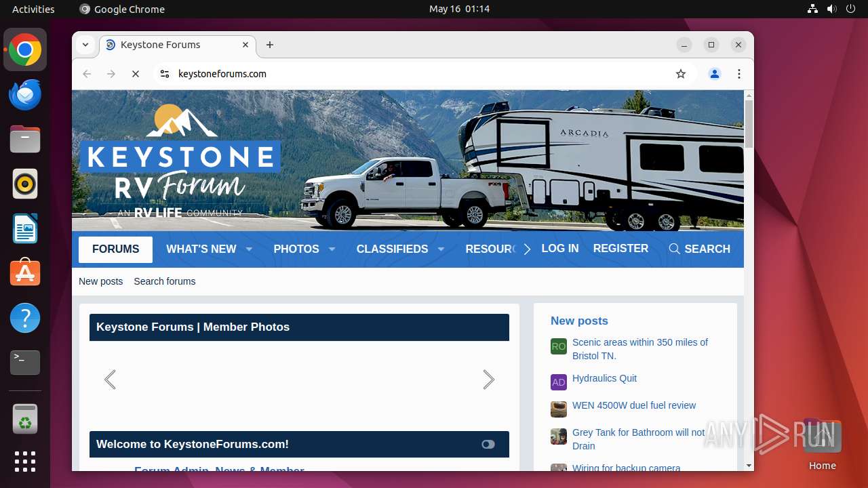
Task: Open the PHOTOS nav item
Action: (296, 249)
